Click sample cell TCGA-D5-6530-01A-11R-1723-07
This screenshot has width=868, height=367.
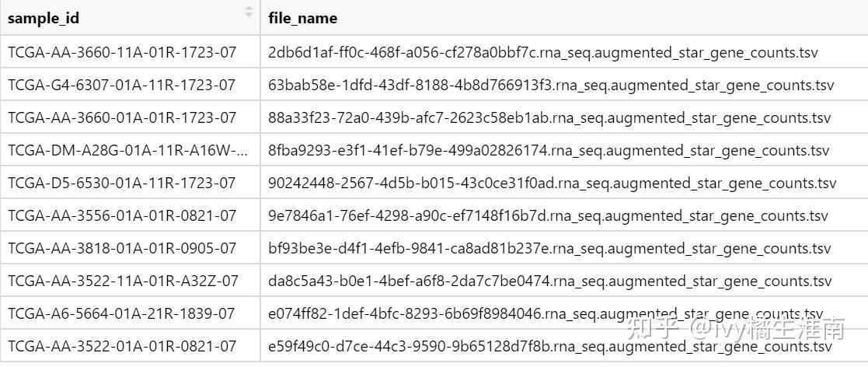[122, 183]
